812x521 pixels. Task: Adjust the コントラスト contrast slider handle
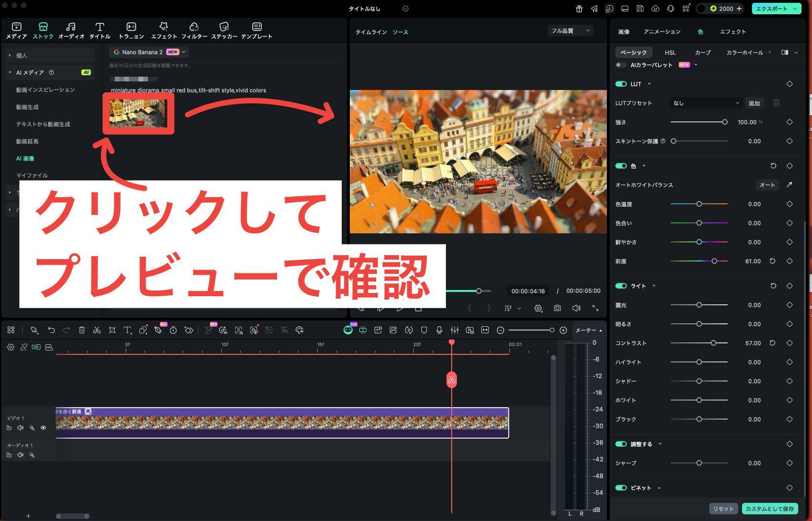point(713,343)
